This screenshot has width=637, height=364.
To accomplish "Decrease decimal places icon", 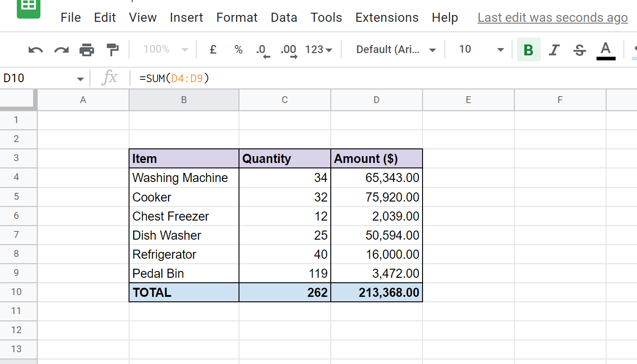I will coord(263,50).
